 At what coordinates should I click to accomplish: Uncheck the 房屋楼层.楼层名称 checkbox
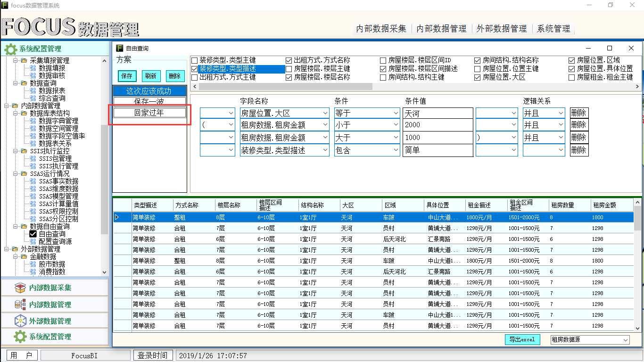(x=289, y=77)
